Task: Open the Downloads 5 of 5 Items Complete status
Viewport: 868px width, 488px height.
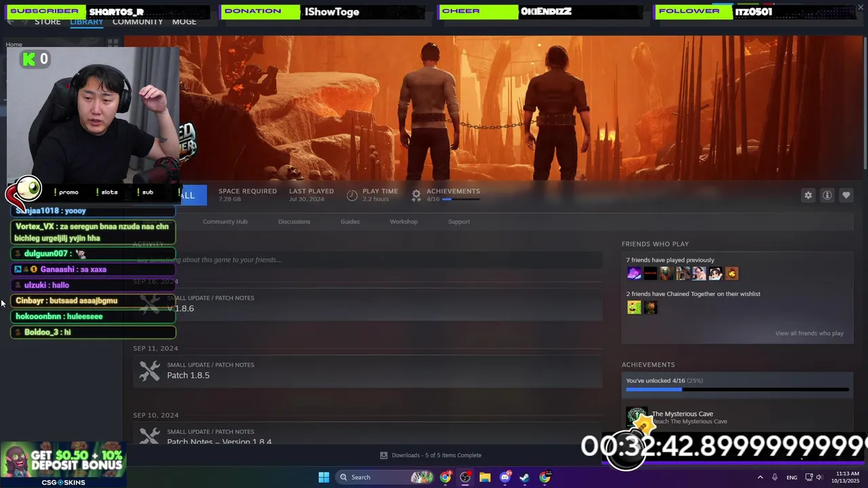Action: pos(430,455)
